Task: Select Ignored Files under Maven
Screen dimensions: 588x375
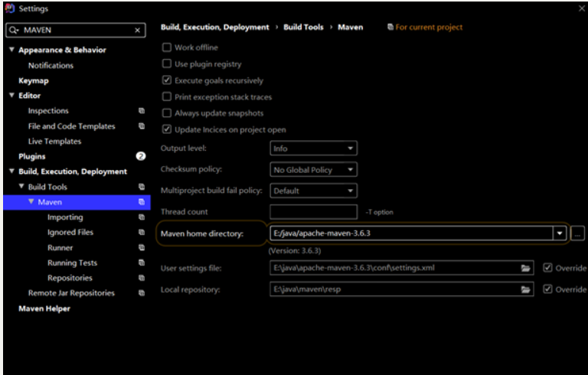Action: click(70, 232)
